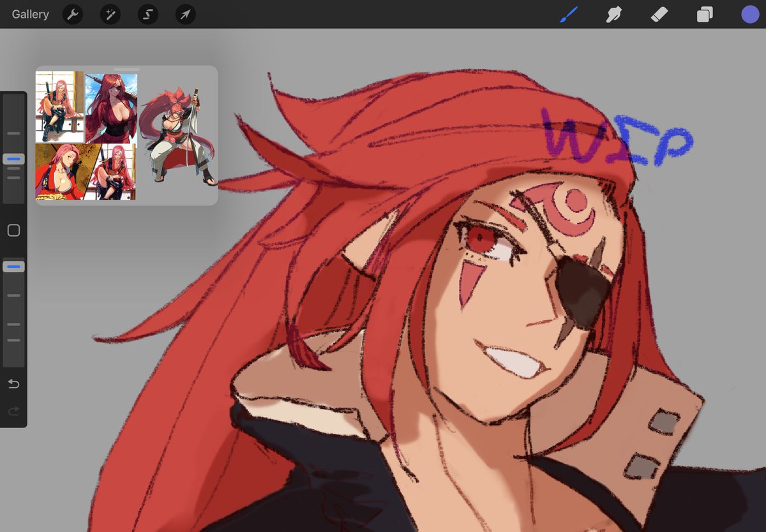766x532 pixels.
Task: Activate the Transform arrow tool
Action: 185,14
